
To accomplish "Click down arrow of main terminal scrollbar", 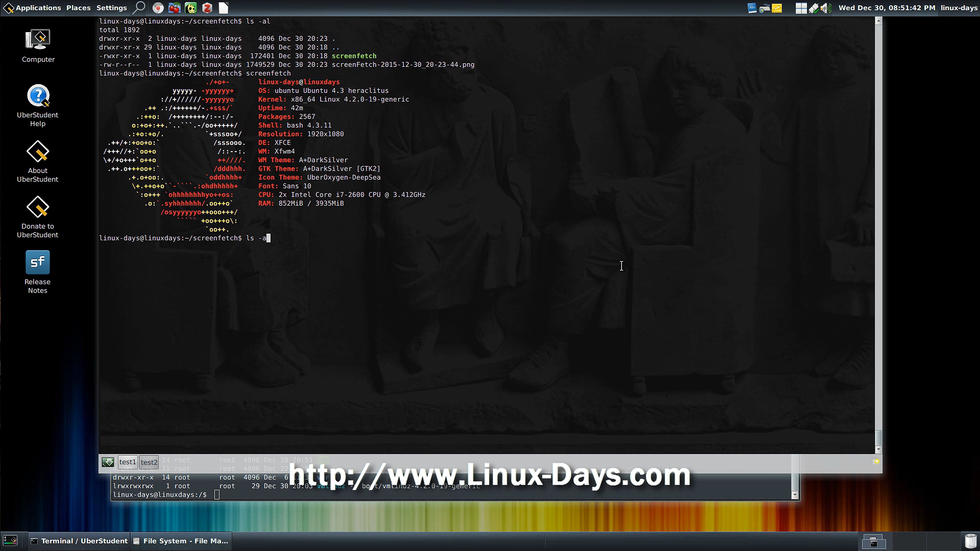I will (x=878, y=449).
